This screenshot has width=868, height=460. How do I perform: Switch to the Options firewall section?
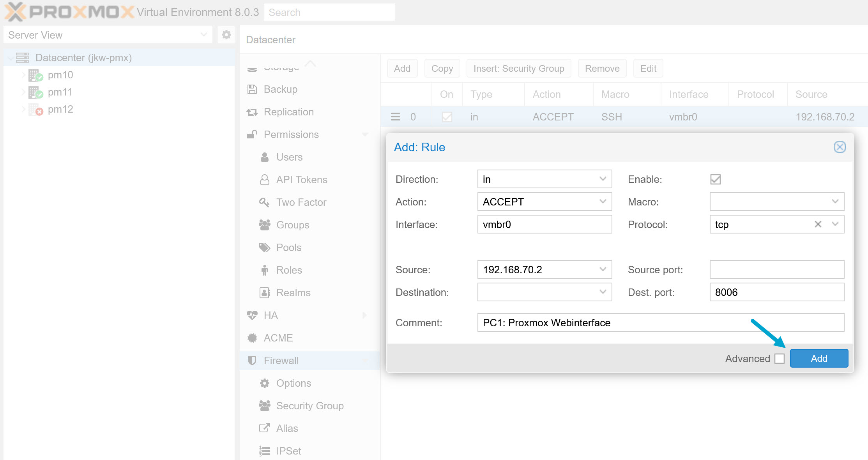tap(293, 383)
